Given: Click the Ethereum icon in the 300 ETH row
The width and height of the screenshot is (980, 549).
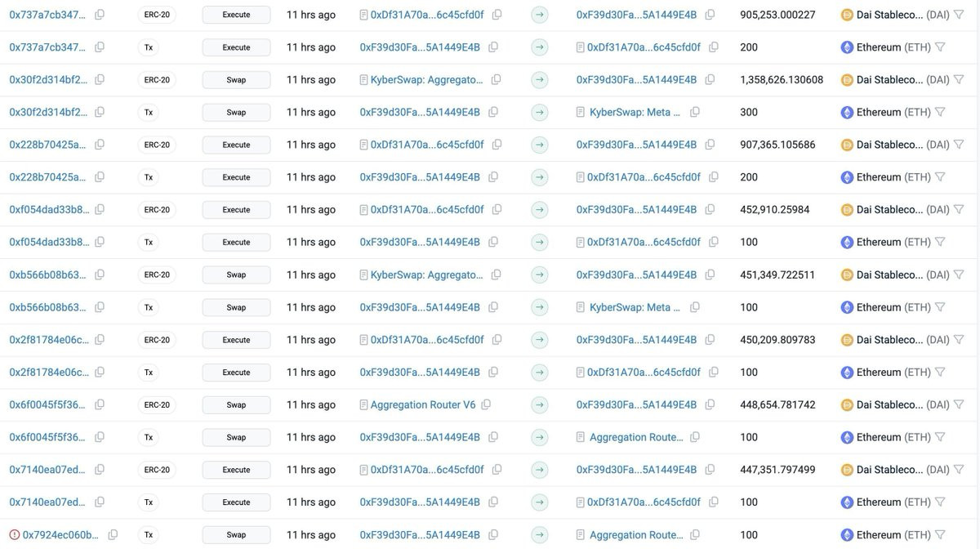Looking at the screenshot, I should click(847, 112).
